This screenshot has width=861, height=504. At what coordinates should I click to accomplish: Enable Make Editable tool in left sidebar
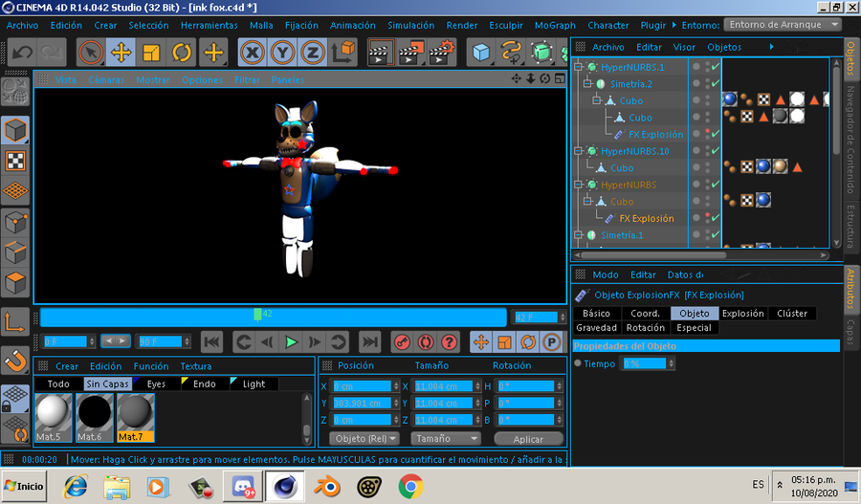[14, 92]
